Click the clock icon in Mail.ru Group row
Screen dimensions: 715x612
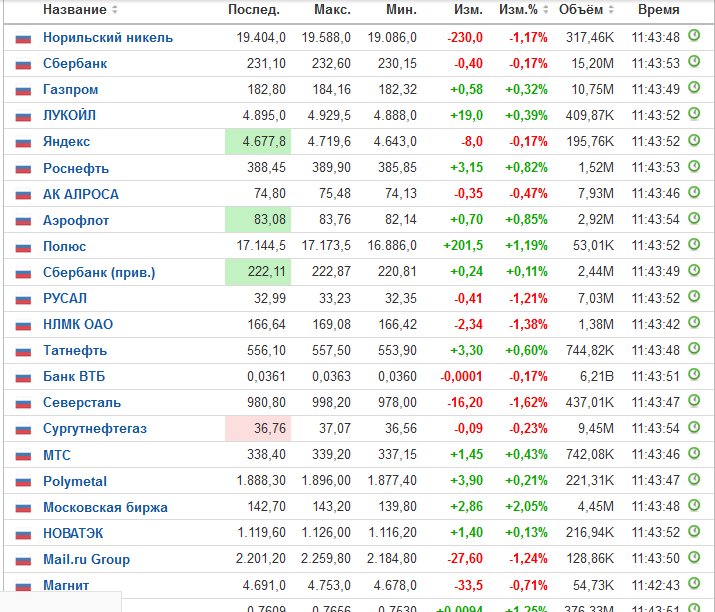(x=694, y=557)
